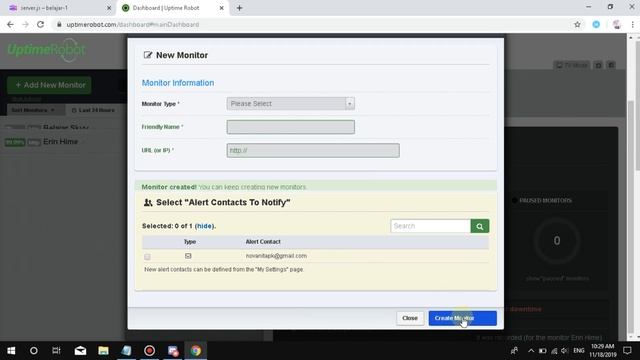
Task: Click the green search magnifier button
Action: [x=480, y=226]
